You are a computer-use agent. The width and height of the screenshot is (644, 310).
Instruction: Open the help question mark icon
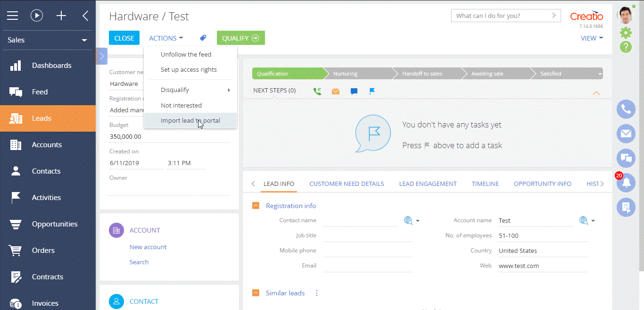[x=626, y=47]
